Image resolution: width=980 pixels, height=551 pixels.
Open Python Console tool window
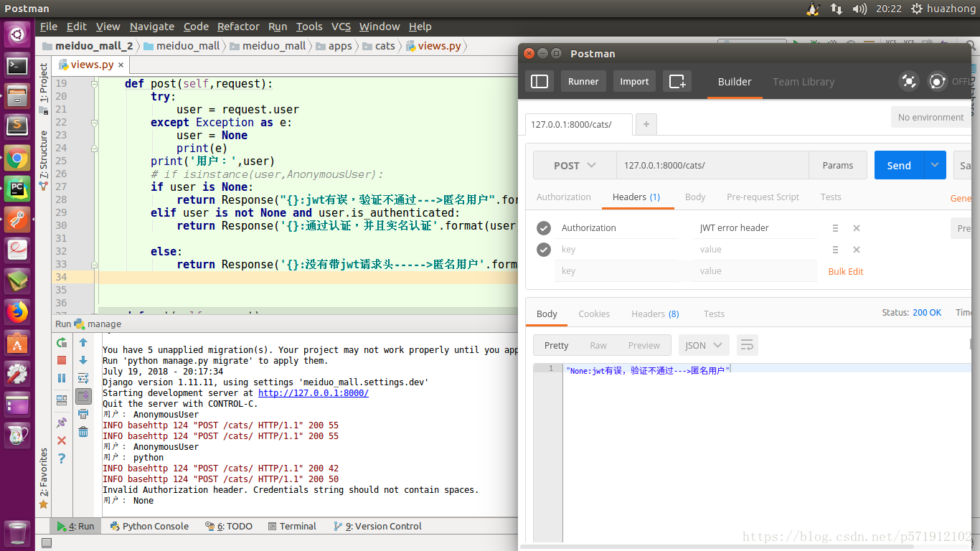coord(149,526)
